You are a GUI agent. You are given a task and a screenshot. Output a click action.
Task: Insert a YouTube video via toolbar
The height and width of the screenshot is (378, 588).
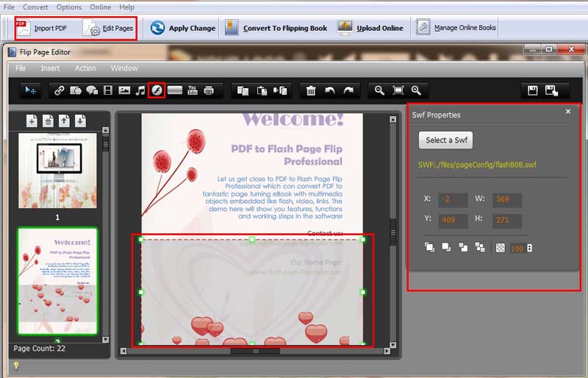pos(193,90)
